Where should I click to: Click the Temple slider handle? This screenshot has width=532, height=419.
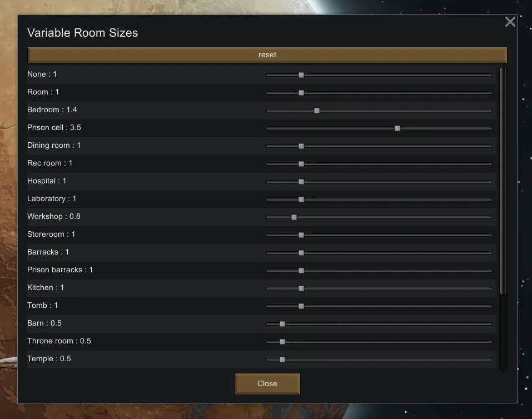click(x=282, y=360)
